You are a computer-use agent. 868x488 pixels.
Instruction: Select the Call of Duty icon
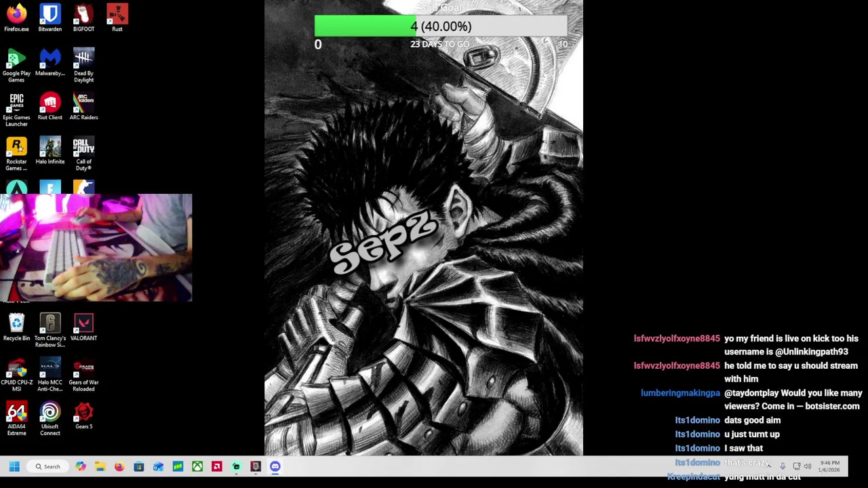tap(83, 154)
